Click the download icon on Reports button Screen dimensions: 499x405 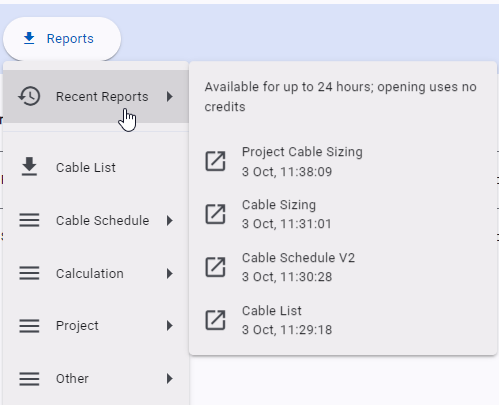click(x=29, y=39)
